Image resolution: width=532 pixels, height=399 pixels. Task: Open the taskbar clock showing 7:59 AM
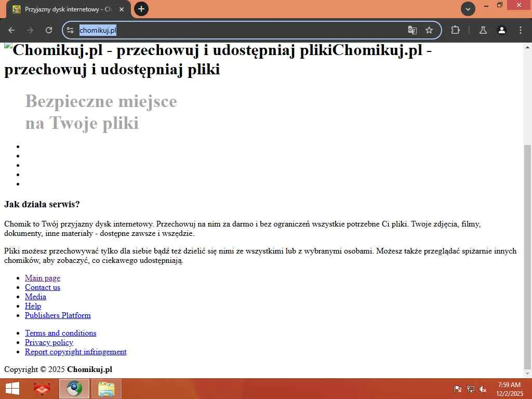509,389
